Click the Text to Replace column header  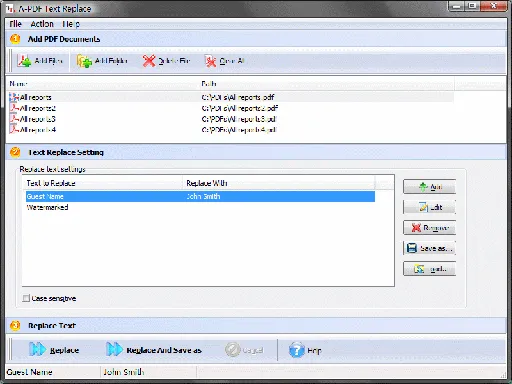pos(103,183)
